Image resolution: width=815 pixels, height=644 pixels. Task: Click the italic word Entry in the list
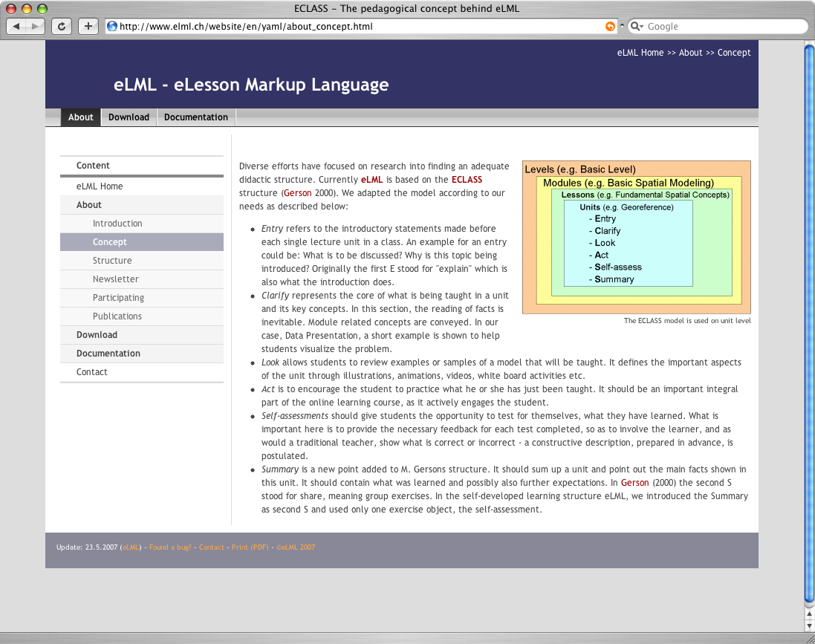click(272, 229)
